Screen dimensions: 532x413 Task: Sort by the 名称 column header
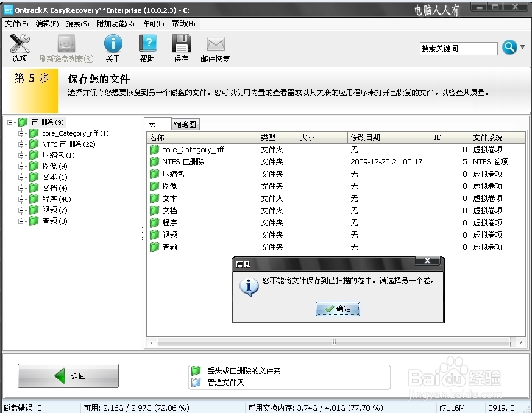click(202, 137)
